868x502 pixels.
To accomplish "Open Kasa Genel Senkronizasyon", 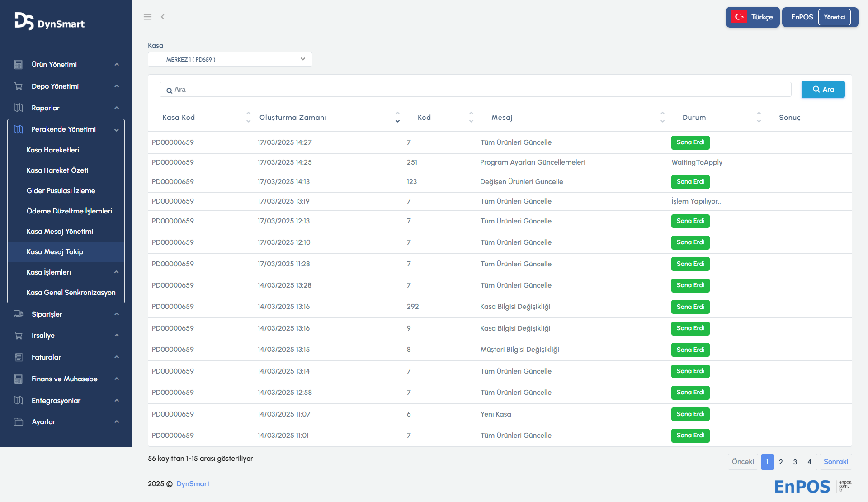I will click(71, 293).
